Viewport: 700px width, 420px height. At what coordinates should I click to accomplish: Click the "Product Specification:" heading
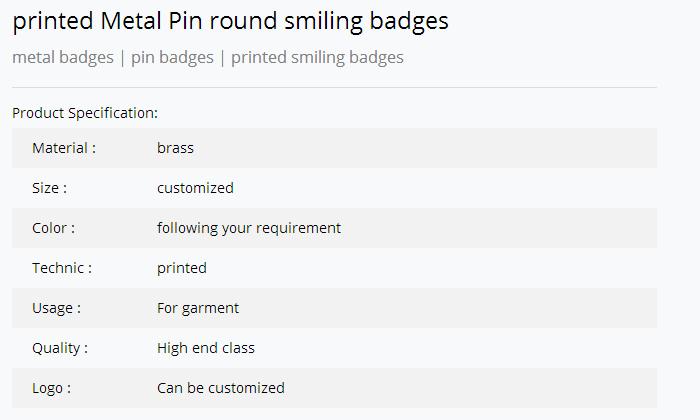85,113
